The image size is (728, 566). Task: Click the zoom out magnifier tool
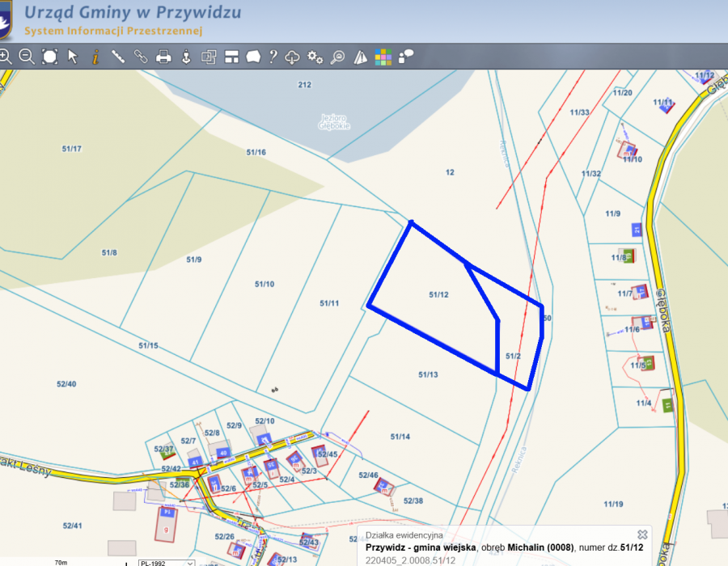27,57
